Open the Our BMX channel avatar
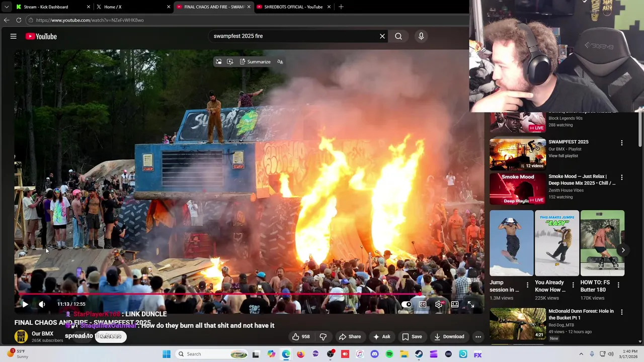This screenshot has width=644, height=362. 21,336
